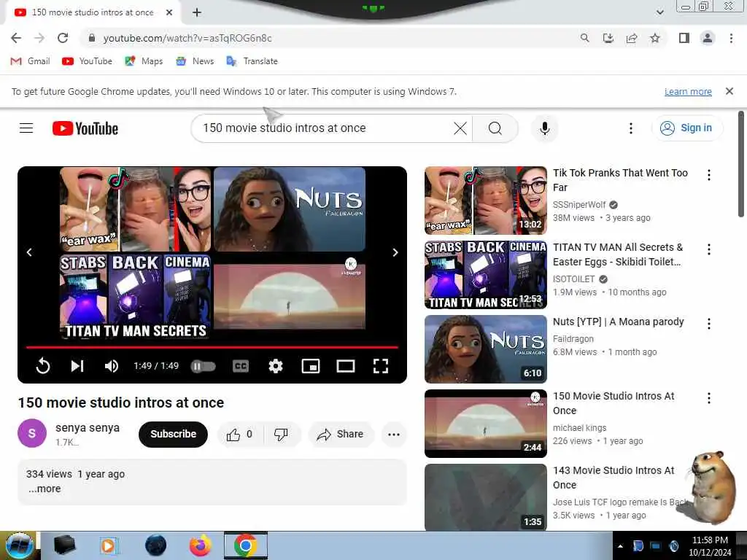The image size is (747, 560).
Task: Sign in to YouTube
Action: (686, 128)
